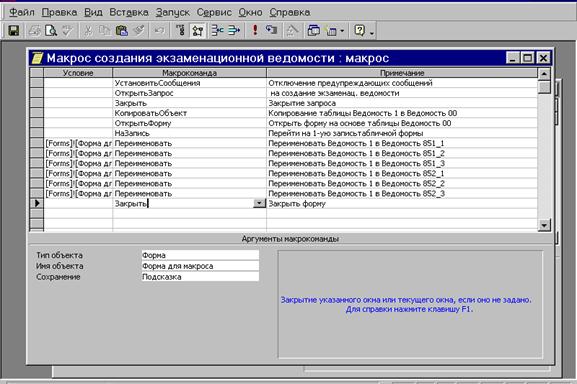The height and width of the screenshot is (384, 577).
Task: Click the Insert Rows toolbar icon
Action: tap(217, 31)
